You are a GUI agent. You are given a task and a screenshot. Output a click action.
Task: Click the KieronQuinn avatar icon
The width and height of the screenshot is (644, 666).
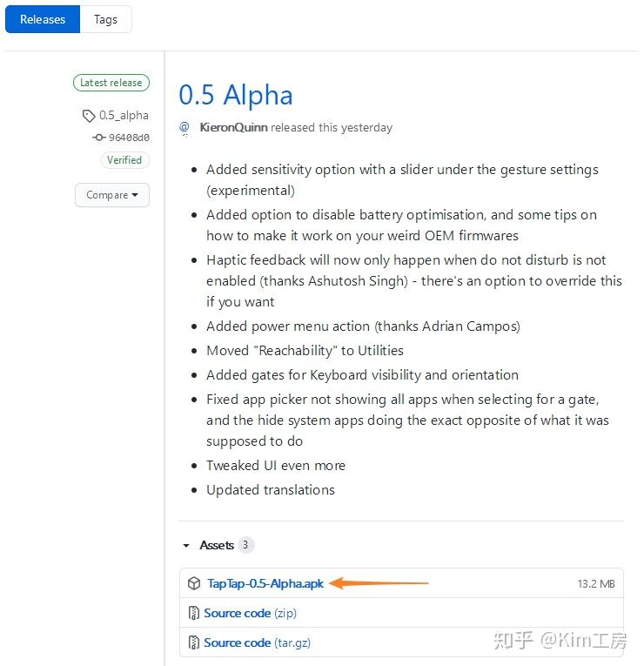(x=184, y=128)
